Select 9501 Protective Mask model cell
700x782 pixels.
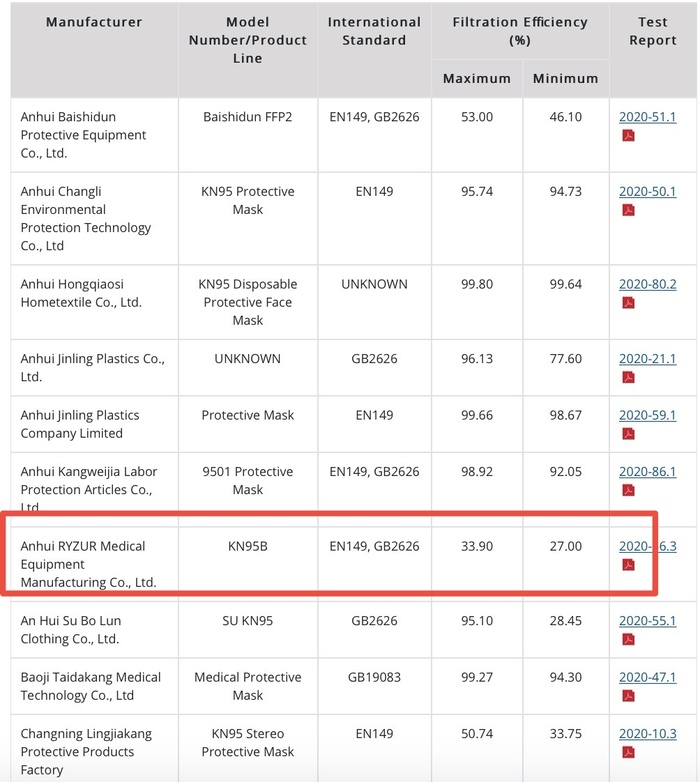click(248, 489)
